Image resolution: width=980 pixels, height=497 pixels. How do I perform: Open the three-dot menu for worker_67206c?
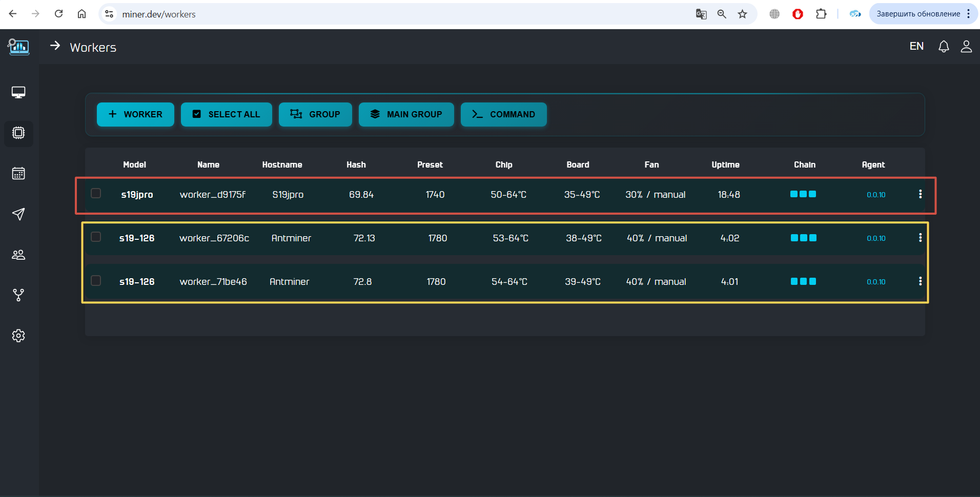click(x=921, y=237)
